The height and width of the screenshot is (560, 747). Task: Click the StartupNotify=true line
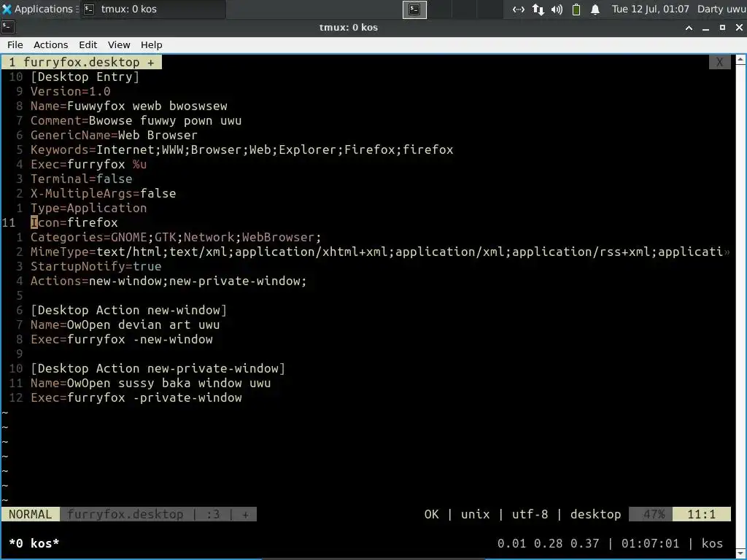[x=96, y=266]
